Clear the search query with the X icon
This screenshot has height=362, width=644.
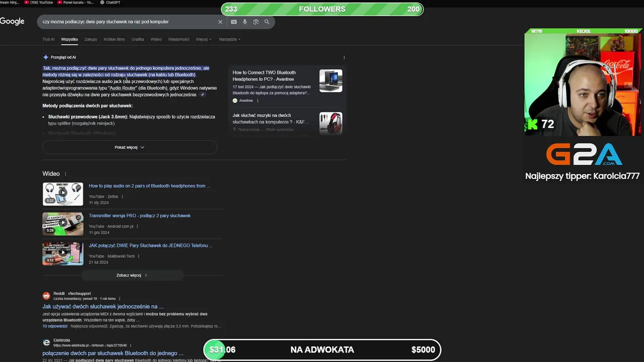tap(220, 22)
